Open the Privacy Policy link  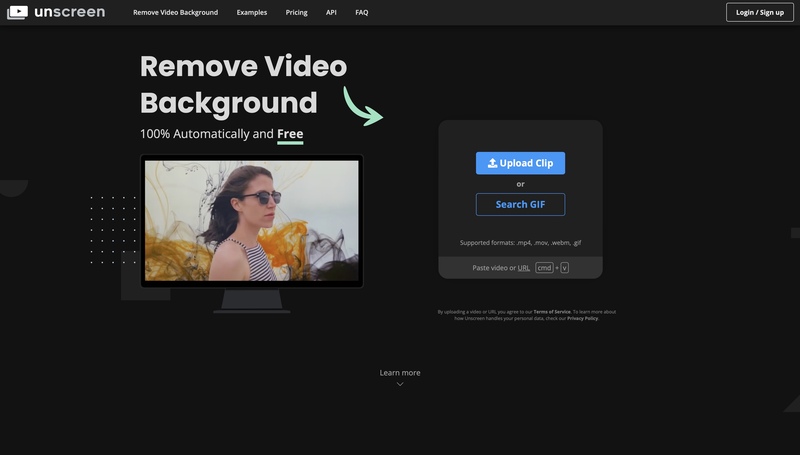click(583, 318)
